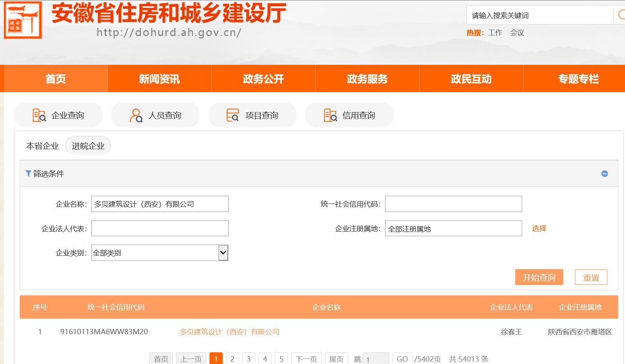Click hot search term 工作
The height and width of the screenshot is (364, 625).
click(495, 33)
